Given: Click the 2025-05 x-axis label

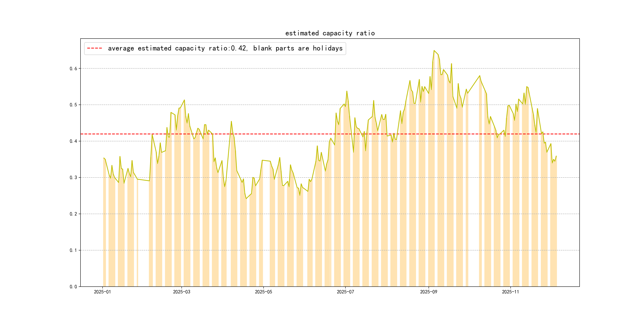Looking at the screenshot, I should click(x=263, y=292).
